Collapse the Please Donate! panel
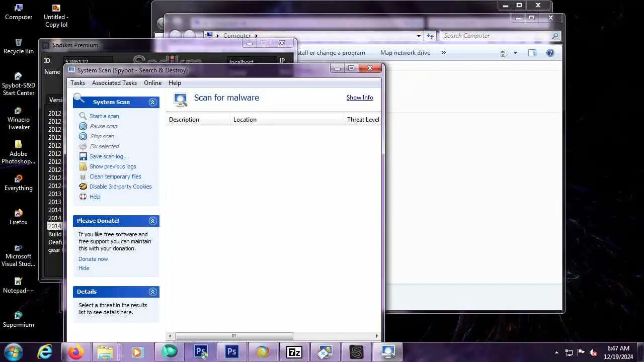 [x=152, y=221]
